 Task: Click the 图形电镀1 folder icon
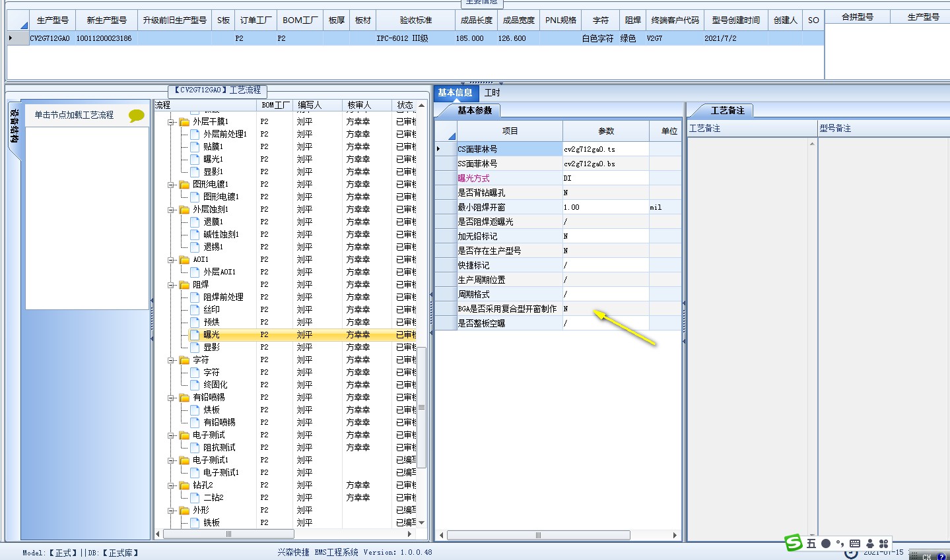[185, 185]
